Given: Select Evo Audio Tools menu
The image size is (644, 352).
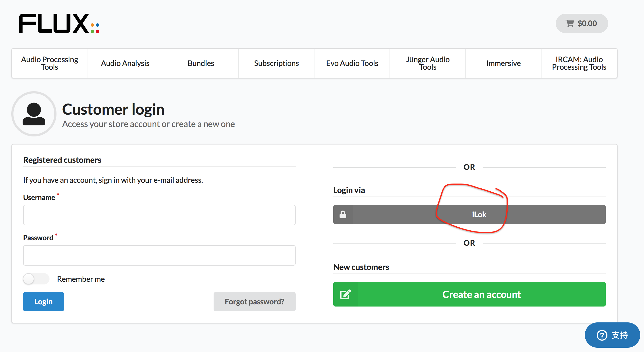Looking at the screenshot, I should click(x=352, y=63).
